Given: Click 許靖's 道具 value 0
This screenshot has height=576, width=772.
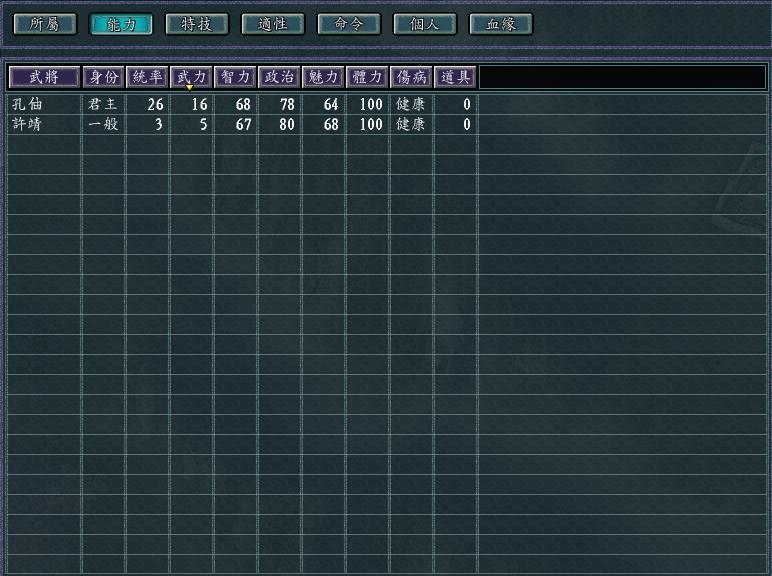Looking at the screenshot, I should tap(467, 124).
